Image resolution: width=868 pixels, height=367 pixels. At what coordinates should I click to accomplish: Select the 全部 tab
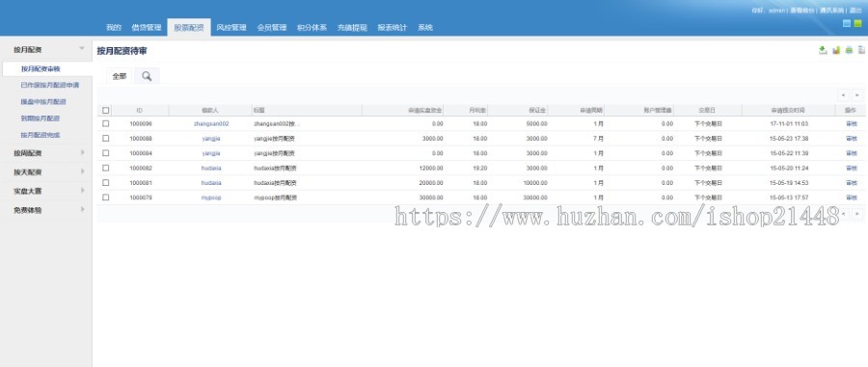click(119, 76)
